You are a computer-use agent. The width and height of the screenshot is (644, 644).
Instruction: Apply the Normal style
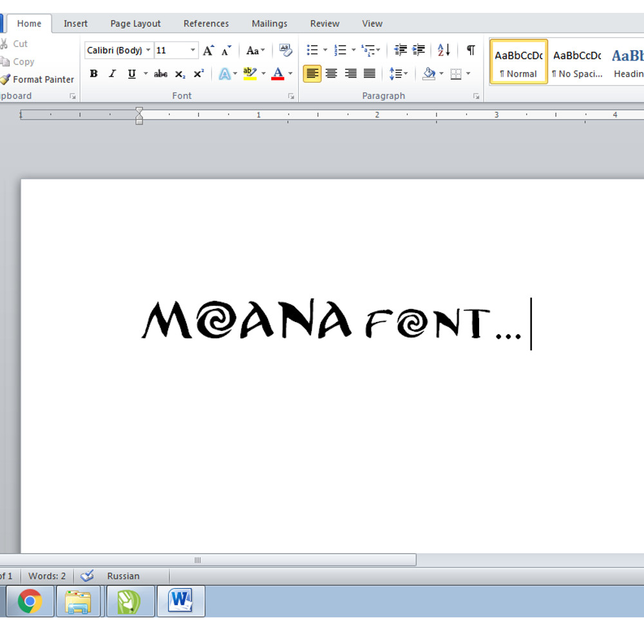pyautogui.click(x=518, y=62)
